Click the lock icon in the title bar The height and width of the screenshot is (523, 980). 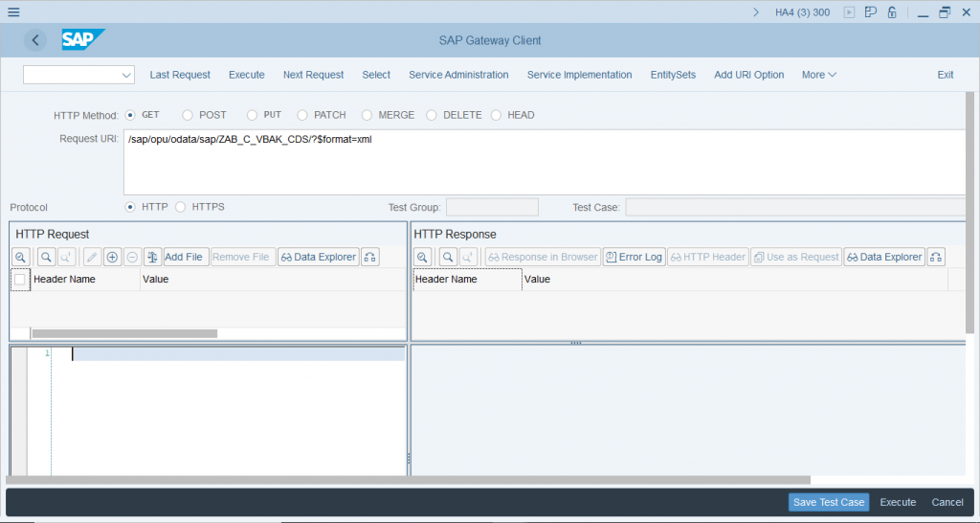(892, 11)
